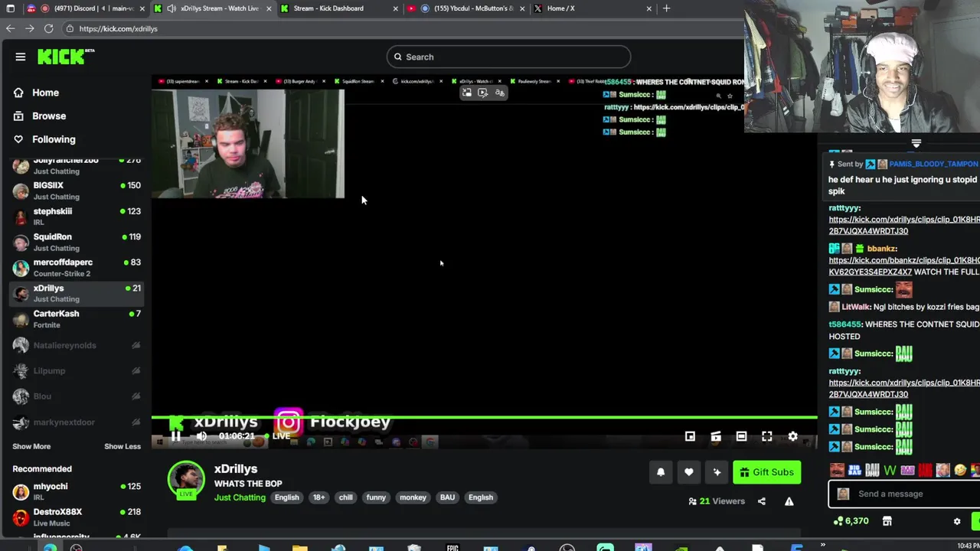
Task: Click Gift Subs button
Action: pos(766,472)
